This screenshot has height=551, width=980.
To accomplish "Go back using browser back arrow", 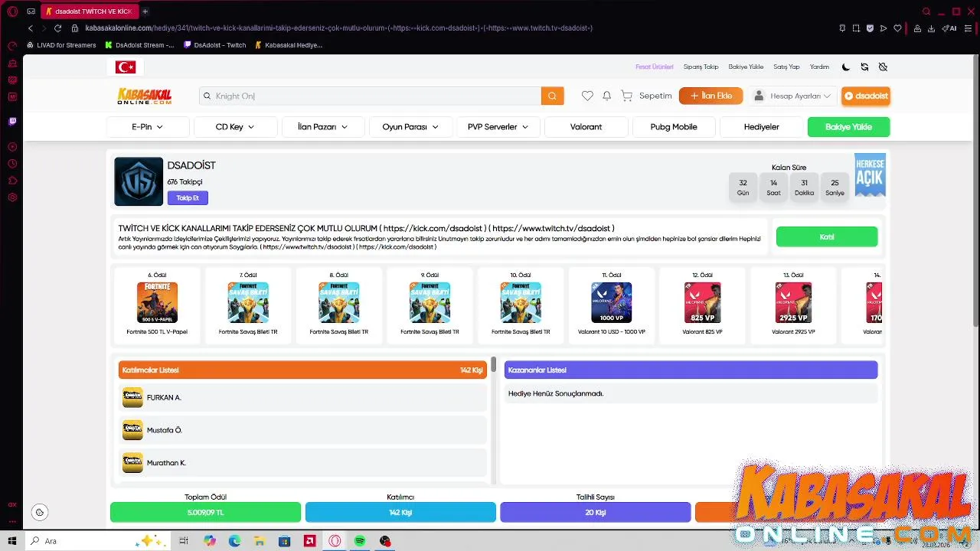I will [30, 28].
